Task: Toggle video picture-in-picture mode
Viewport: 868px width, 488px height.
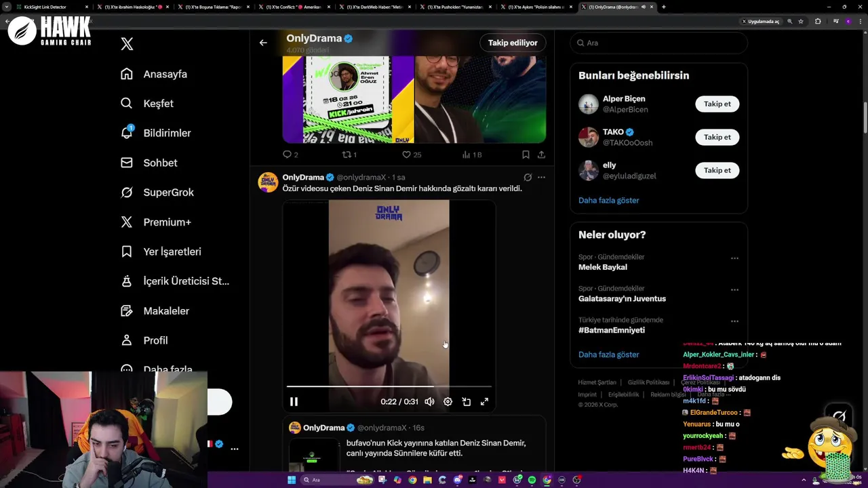Action: tap(466, 401)
